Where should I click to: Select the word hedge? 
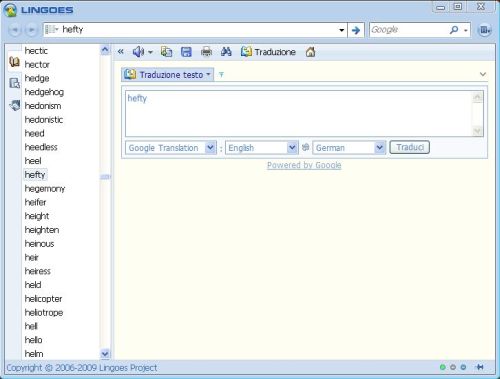coord(37,78)
